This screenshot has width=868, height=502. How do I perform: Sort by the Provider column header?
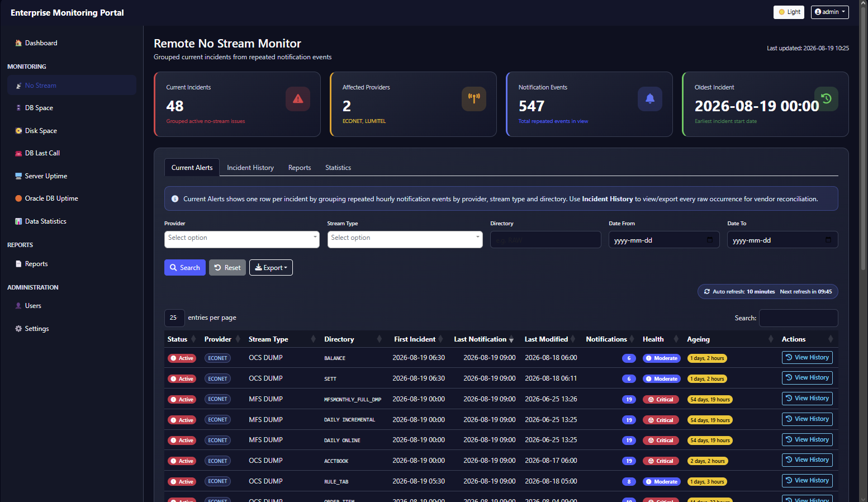[x=222, y=339]
